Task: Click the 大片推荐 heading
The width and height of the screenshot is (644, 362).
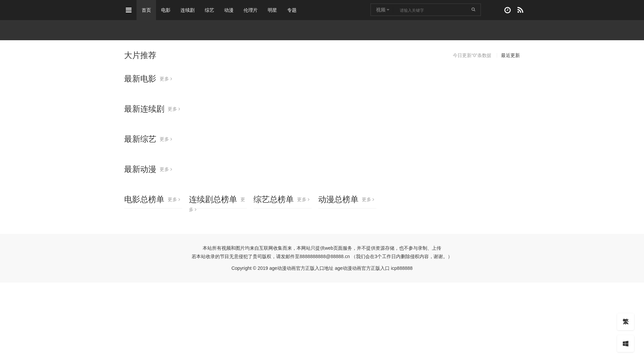Action: 140,55
